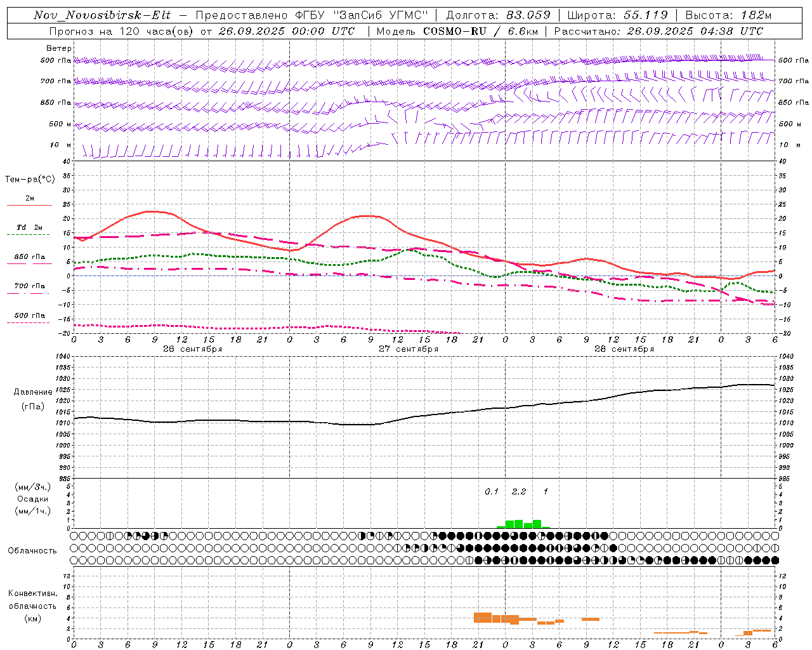Viewport: 812px width, 650px height.
Task: Select the Td 2м dew point legend entry
Action: coord(30,230)
